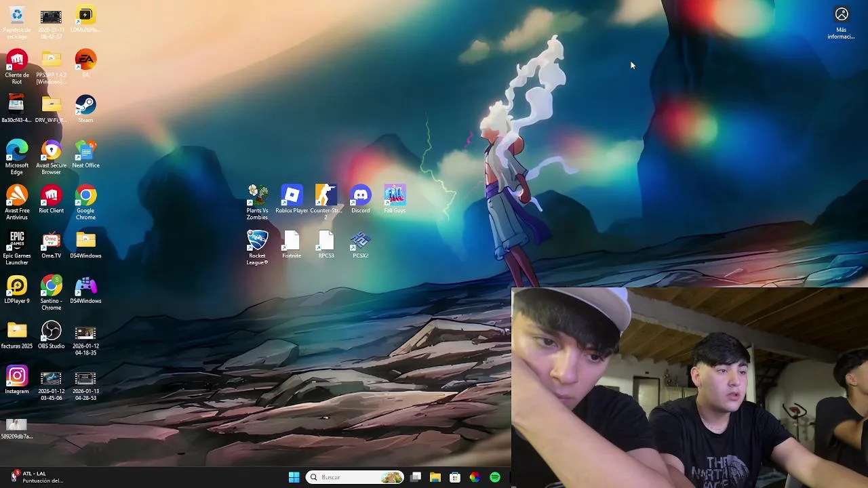Screen dimensions: 868x488
Task: Open the ATL - LAL score widget
Action: tap(37, 477)
